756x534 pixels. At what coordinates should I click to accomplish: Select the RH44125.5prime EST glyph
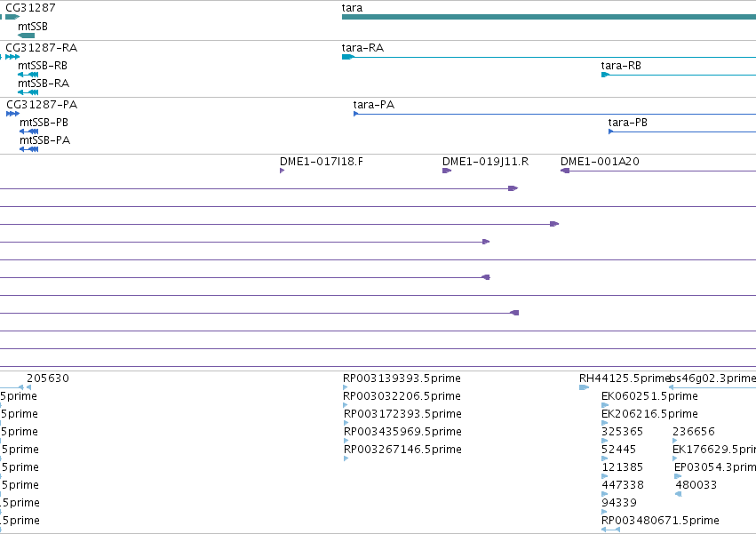[x=584, y=387]
